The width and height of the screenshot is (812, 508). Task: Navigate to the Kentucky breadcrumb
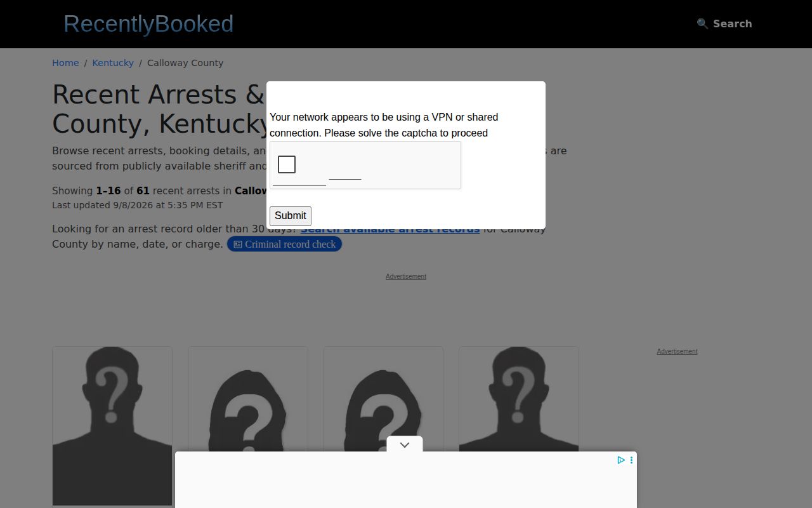[x=113, y=63]
